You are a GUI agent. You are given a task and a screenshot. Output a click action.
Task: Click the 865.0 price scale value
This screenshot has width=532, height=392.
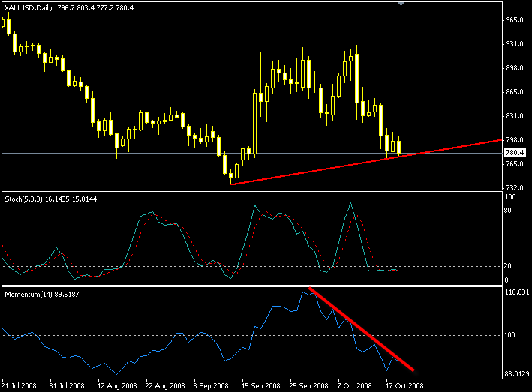[515, 92]
